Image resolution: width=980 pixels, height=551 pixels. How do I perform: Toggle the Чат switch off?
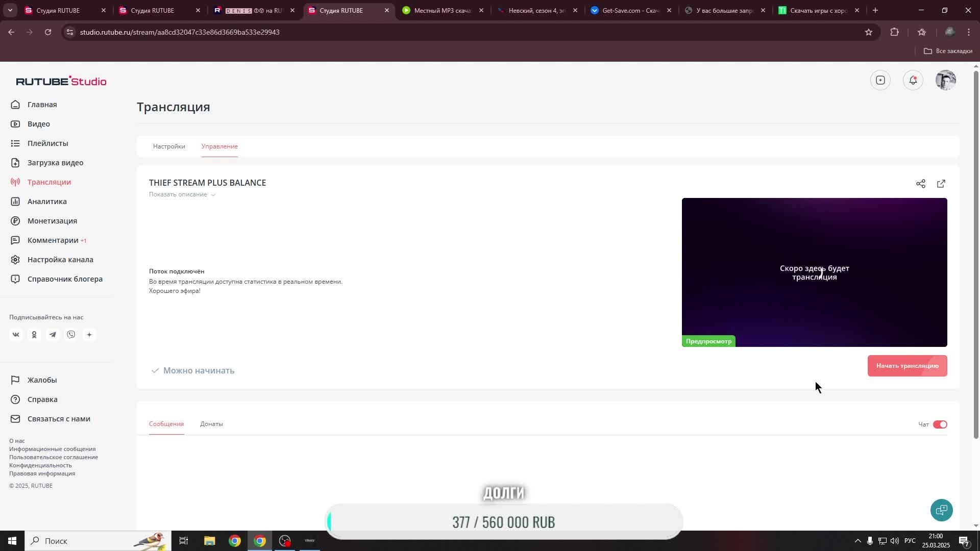point(940,424)
